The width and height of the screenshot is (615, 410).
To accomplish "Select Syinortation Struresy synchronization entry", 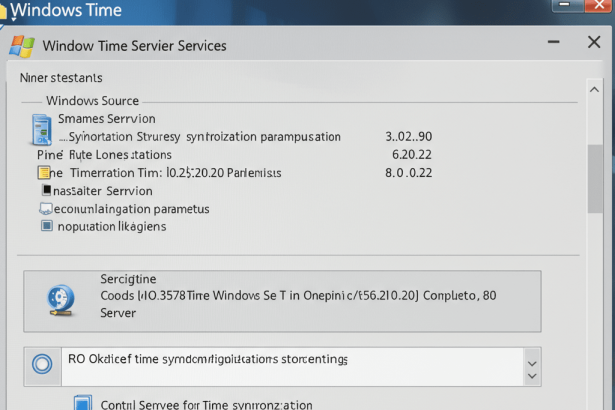I will [x=200, y=137].
